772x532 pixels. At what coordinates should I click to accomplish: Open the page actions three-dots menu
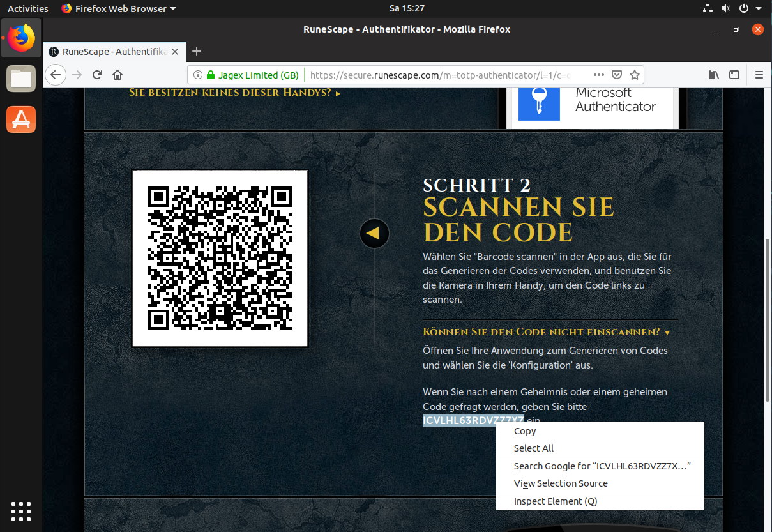tap(598, 75)
